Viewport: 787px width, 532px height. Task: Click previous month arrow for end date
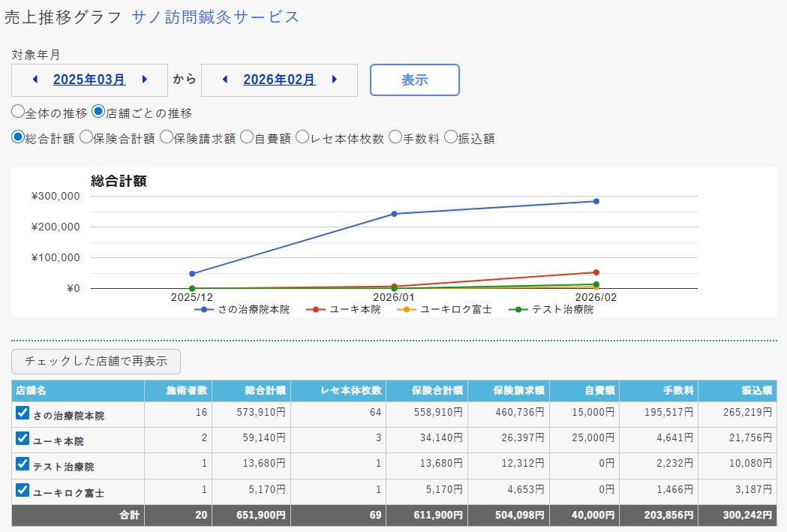225,80
